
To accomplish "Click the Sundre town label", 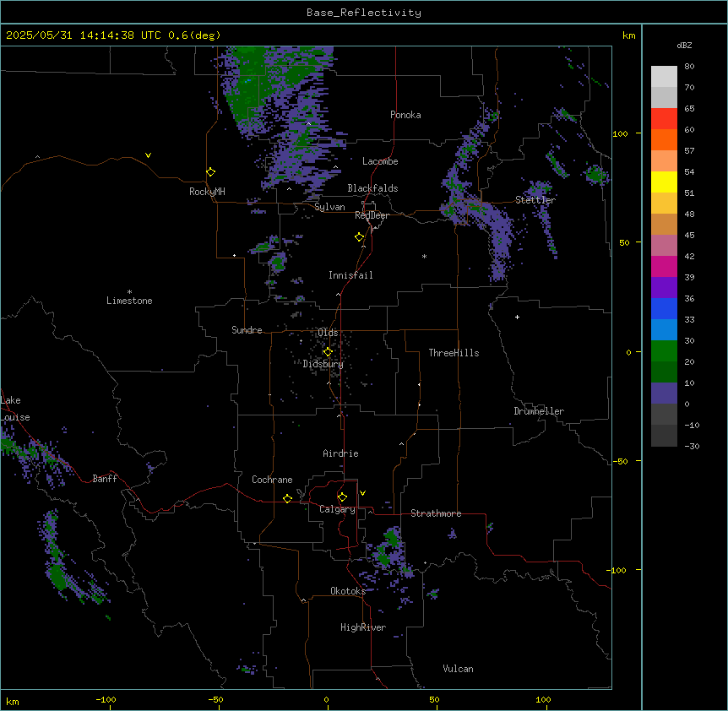I will pos(247,330).
